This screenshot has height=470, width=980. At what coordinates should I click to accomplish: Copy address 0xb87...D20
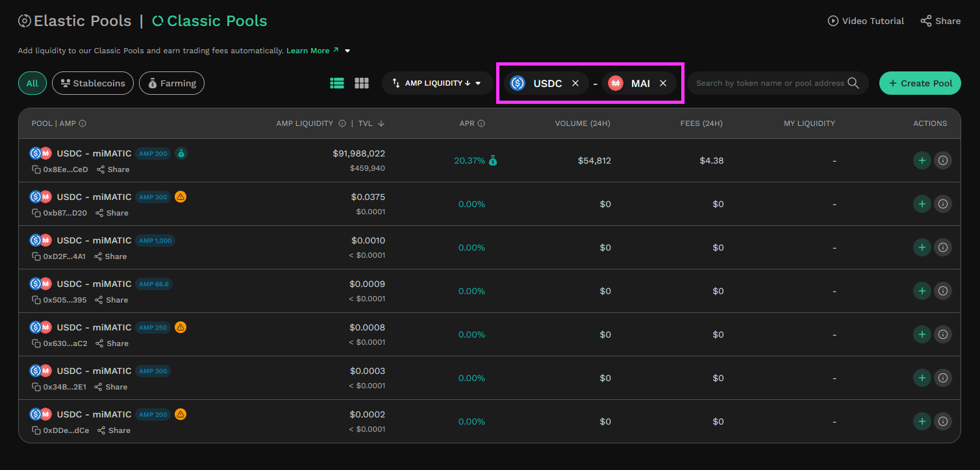tap(36, 213)
